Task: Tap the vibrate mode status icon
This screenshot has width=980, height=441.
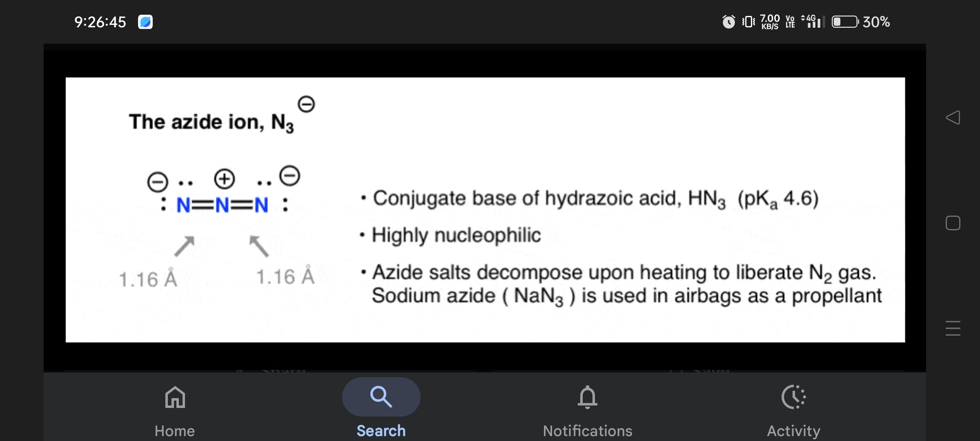Action: 748,22
